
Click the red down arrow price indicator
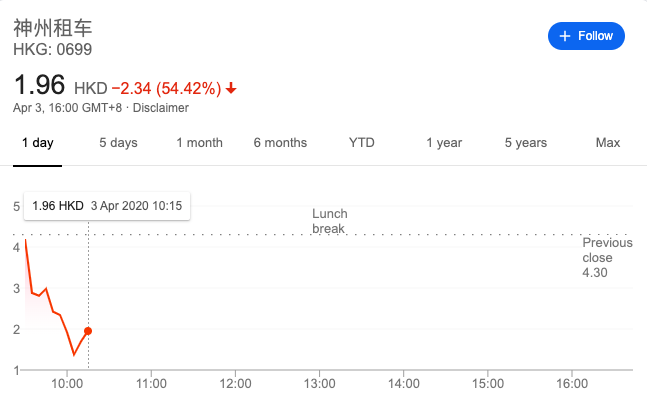click(x=231, y=88)
